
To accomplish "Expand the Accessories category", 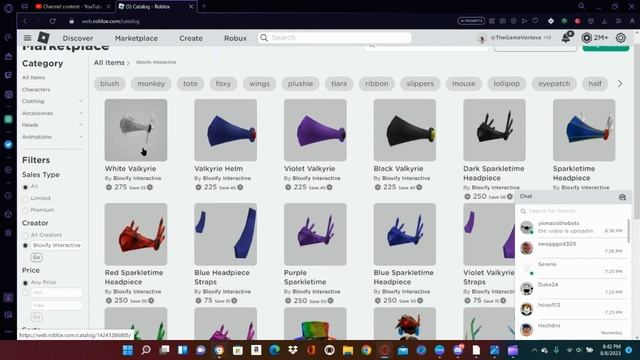I will (80, 113).
